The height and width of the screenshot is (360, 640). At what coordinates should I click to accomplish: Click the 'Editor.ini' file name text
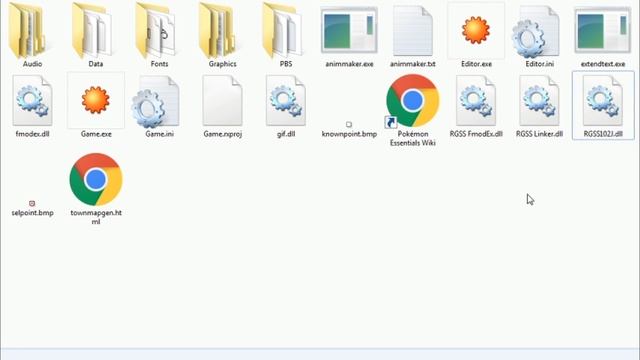click(540, 64)
